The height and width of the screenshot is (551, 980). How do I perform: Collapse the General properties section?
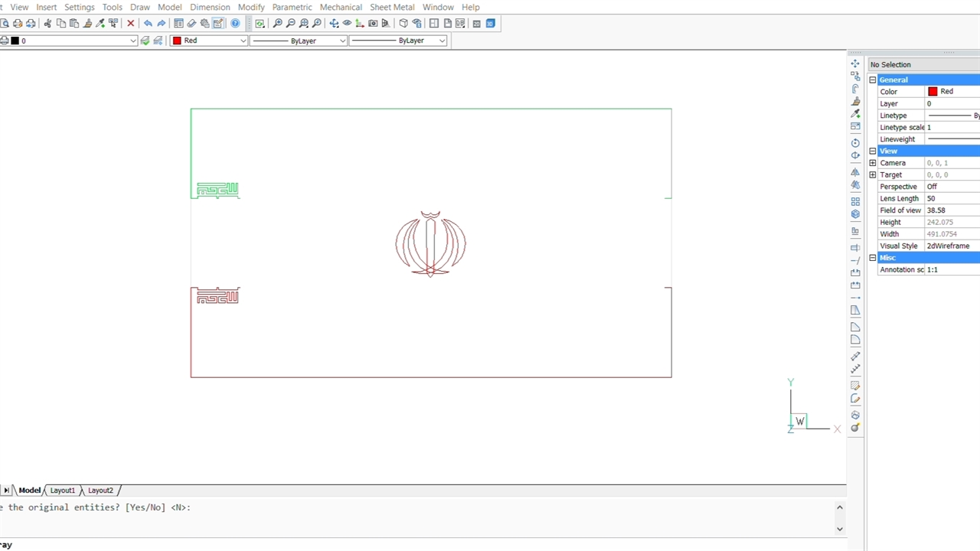click(873, 80)
